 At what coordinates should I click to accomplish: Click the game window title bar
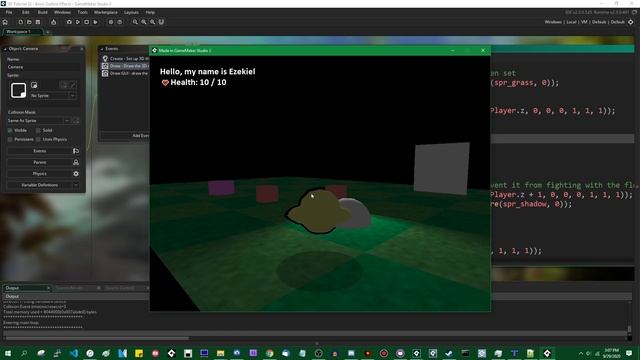click(320, 50)
